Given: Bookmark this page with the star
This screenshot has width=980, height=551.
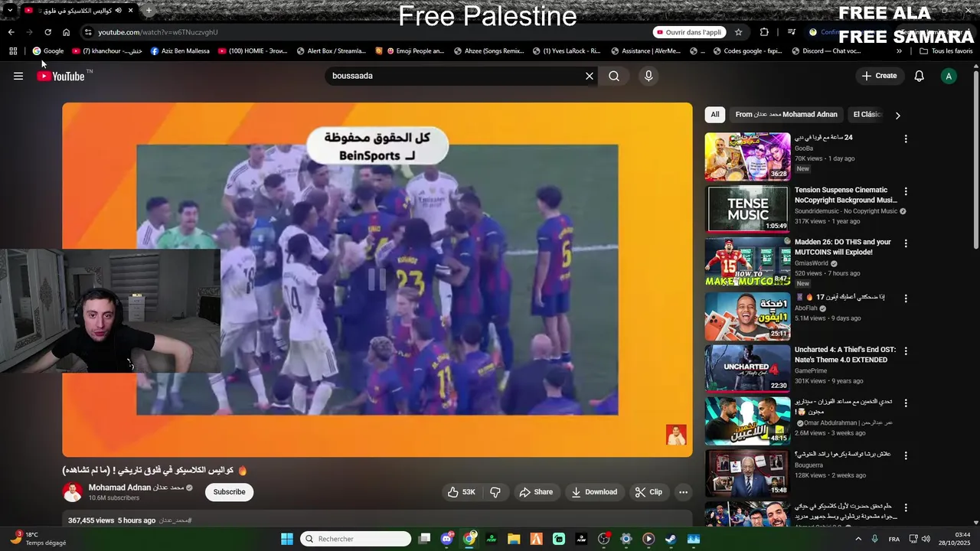Looking at the screenshot, I should (x=738, y=32).
